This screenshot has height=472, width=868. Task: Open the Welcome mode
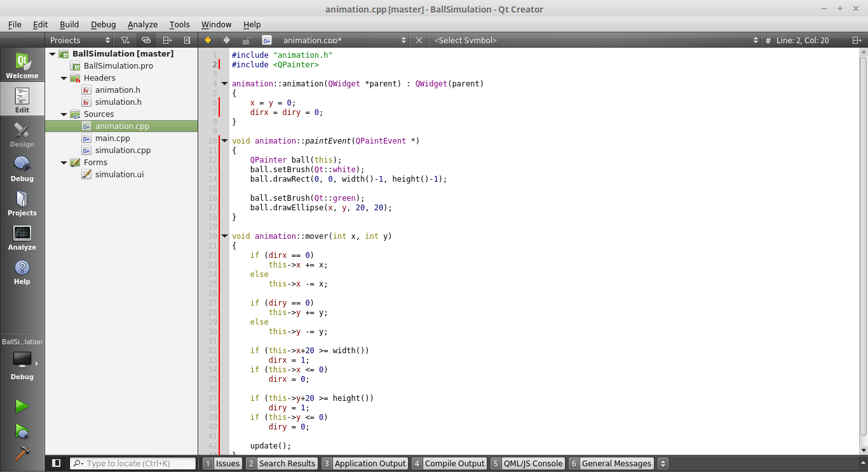[x=22, y=65]
